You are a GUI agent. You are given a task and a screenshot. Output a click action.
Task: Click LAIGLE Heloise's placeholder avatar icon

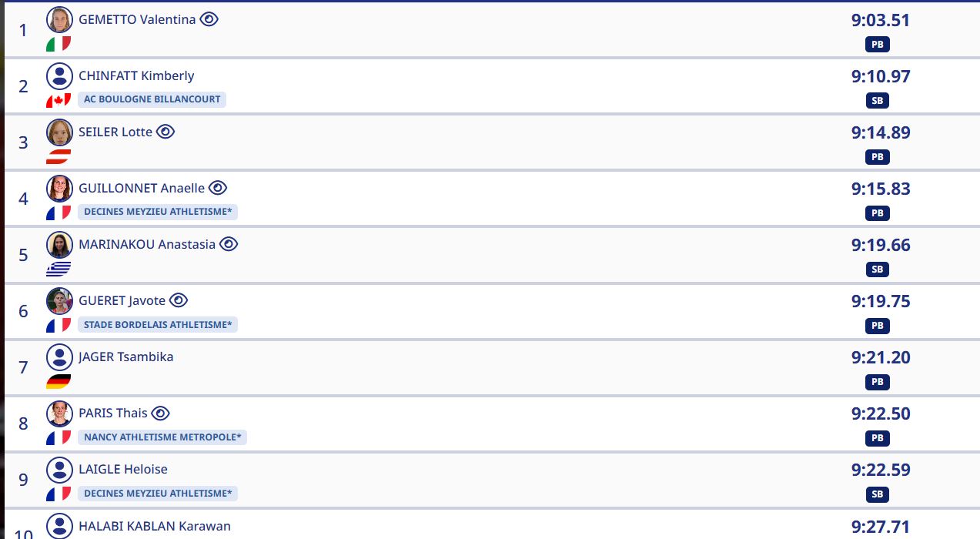59,470
